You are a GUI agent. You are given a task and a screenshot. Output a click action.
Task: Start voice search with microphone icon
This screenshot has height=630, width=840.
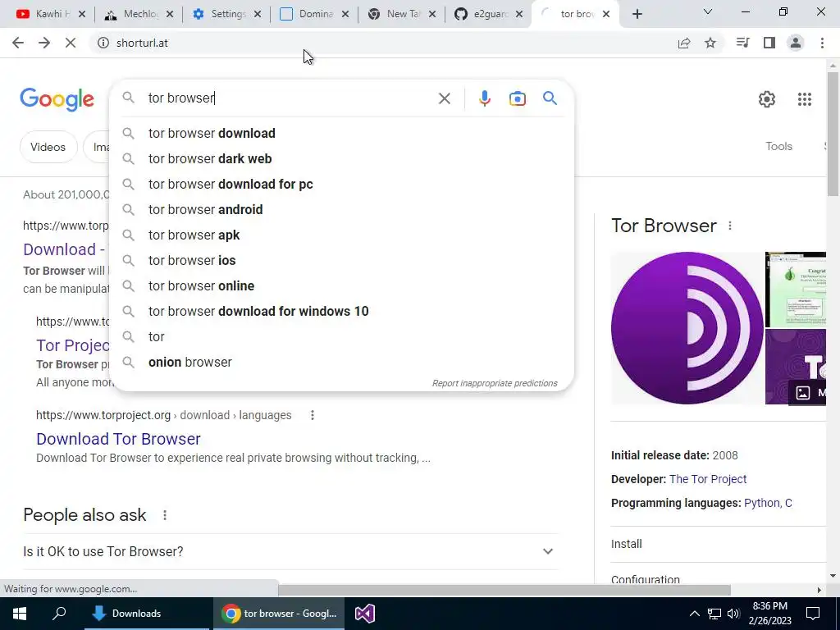point(484,98)
